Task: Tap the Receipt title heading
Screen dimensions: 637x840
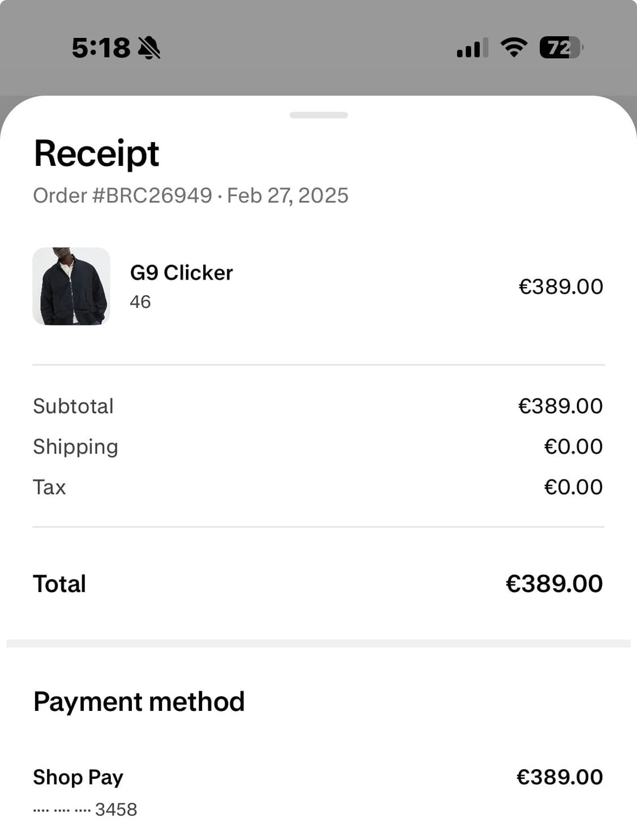Action: 96,152
